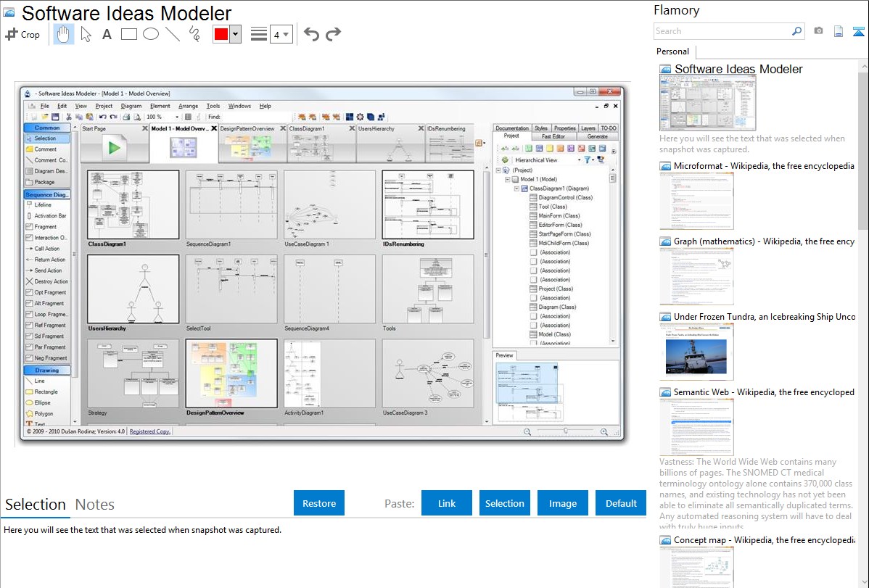Switch to the Notes tab
Viewport: 869px width, 588px height.
95,505
